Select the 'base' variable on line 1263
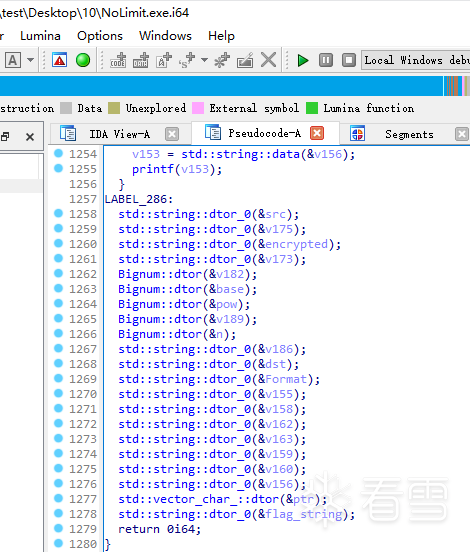The width and height of the screenshot is (470, 552). click(230, 289)
